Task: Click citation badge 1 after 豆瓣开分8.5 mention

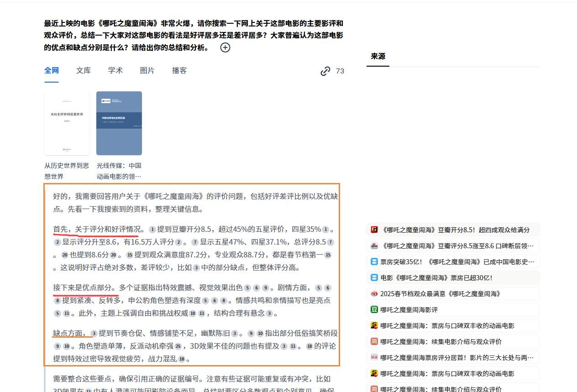Action: pos(153,230)
